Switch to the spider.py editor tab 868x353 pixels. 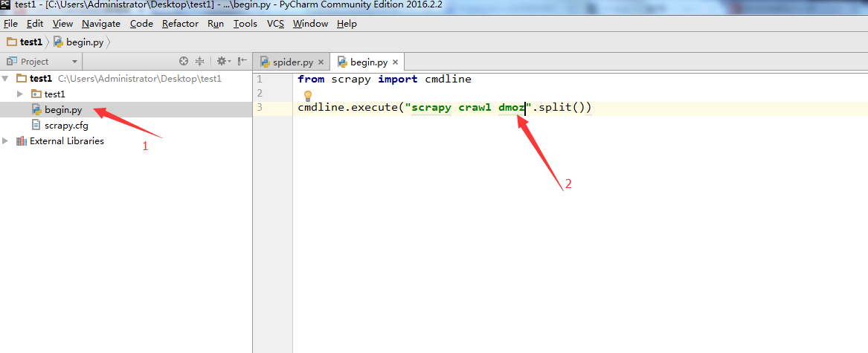(x=292, y=62)
